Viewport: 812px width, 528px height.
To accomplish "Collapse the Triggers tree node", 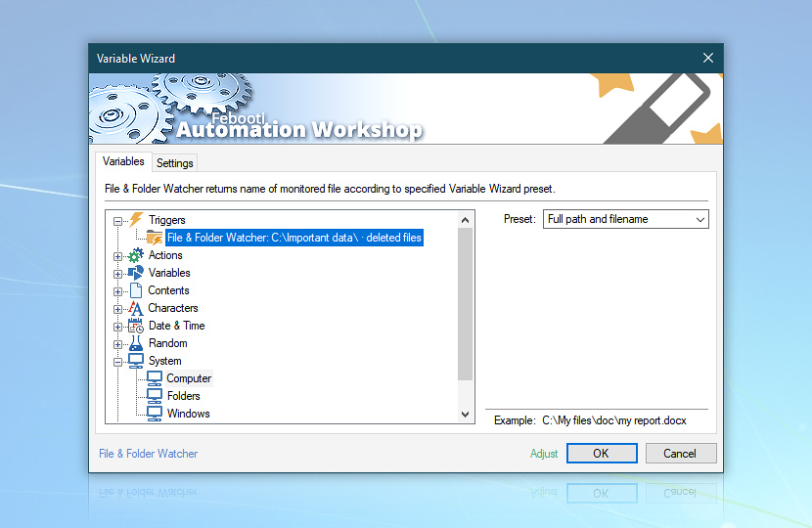I will tap(118, 221).
